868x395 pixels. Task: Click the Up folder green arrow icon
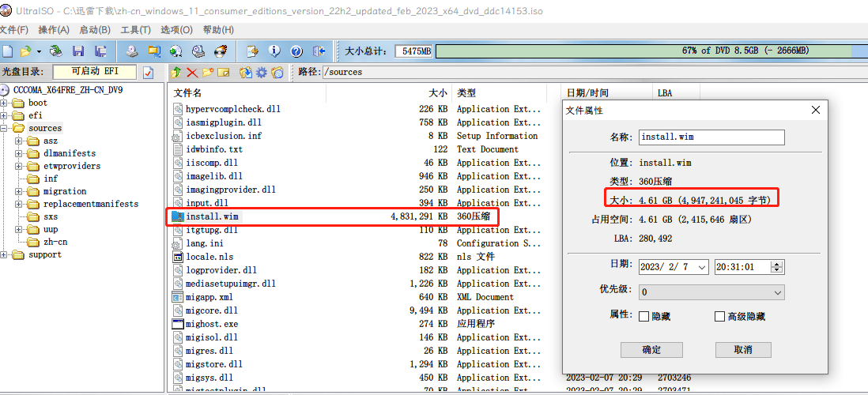coord(176,73)
